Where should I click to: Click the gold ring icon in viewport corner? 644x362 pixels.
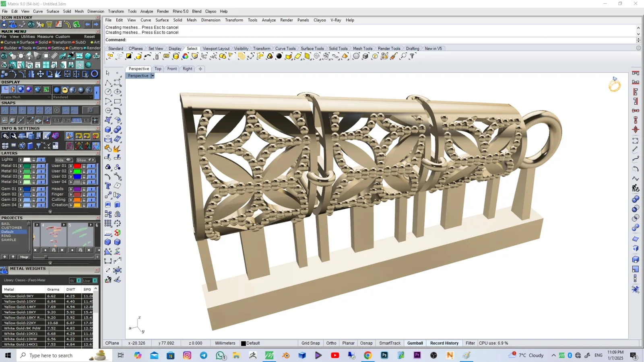(x=615, y=84)
